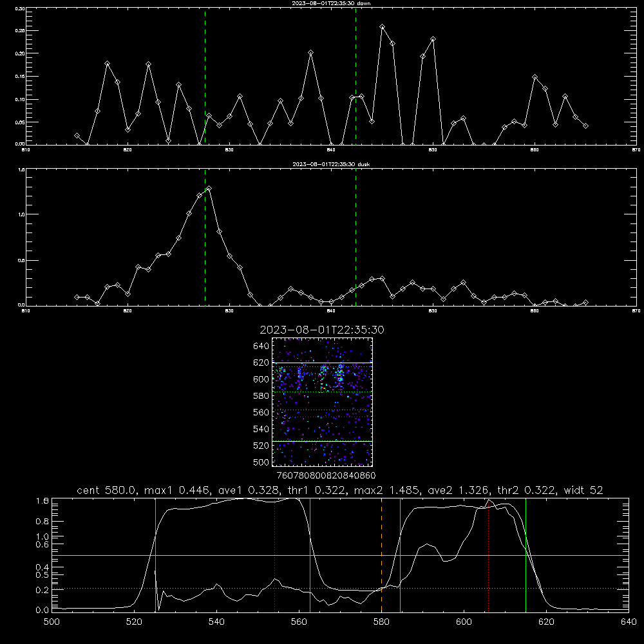Click the dawn peak data point at 860
The width and height of the screenshot is (644, 644).
(x=535, y=77)
